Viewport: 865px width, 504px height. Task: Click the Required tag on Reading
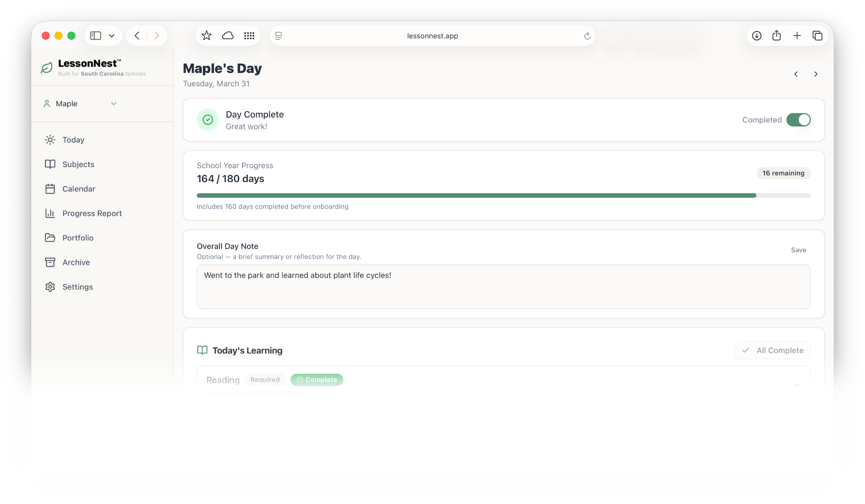pyautogui.click(x=265, y=380)
